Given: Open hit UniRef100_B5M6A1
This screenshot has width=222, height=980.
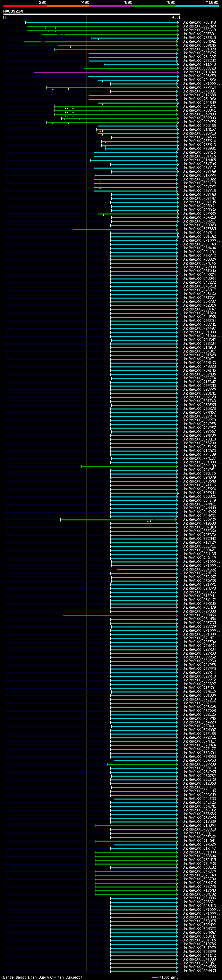Looking at the screenshot, I should pyautogui.click(x=199, y=41).
